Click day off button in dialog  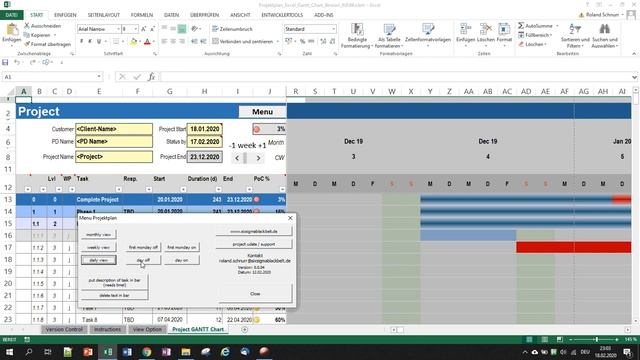point(143,260)
